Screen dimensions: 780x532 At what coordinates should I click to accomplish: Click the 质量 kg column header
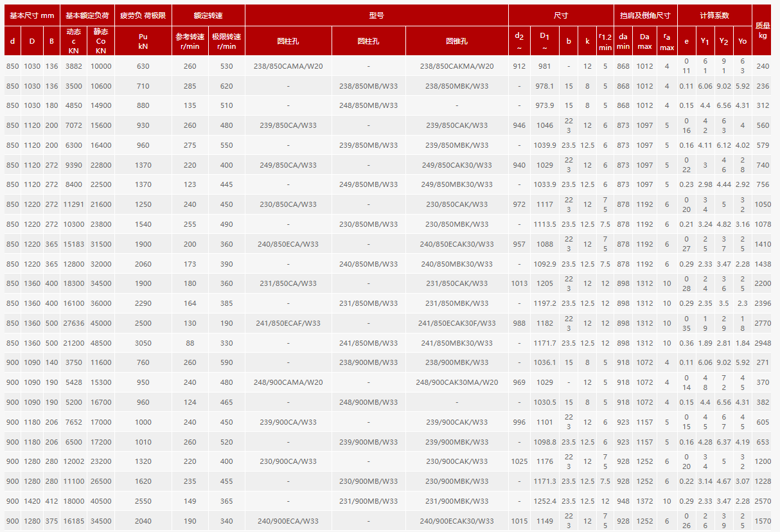(x=762, y=30)
